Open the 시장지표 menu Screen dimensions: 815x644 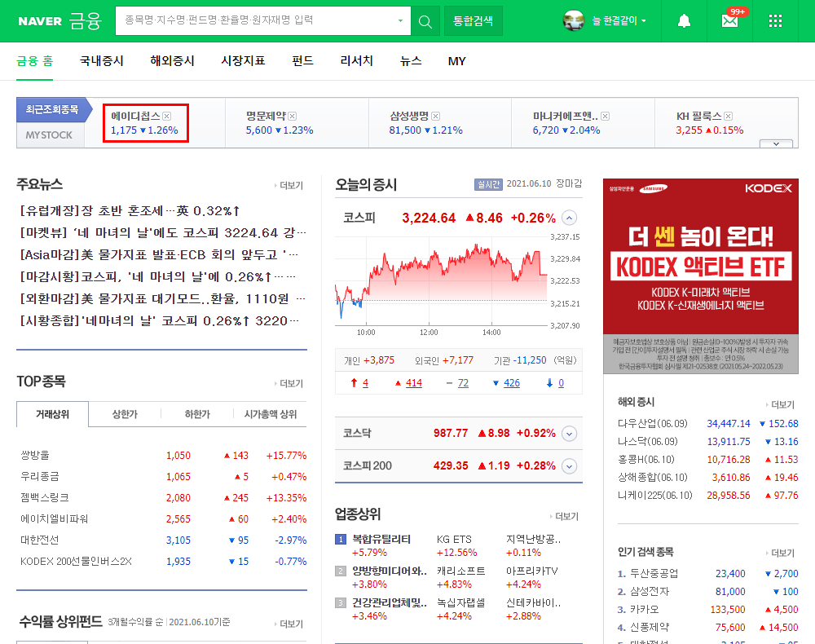pos(243,61)
